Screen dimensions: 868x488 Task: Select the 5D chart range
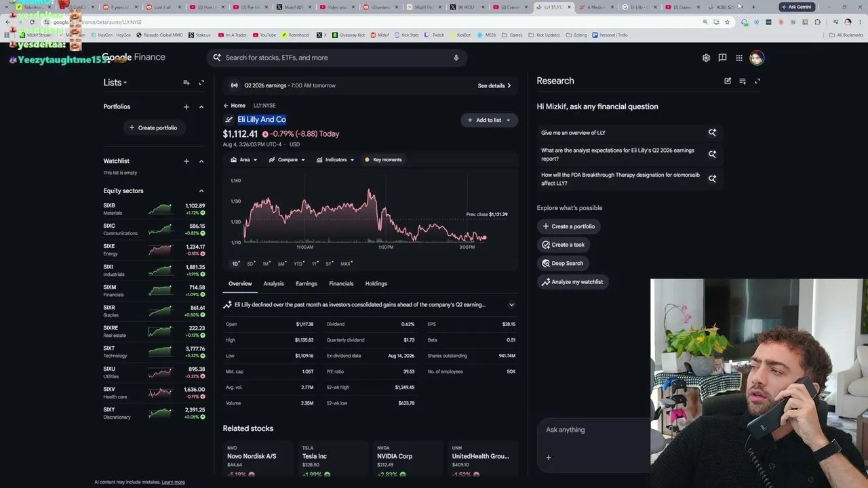tap(250, 264)
